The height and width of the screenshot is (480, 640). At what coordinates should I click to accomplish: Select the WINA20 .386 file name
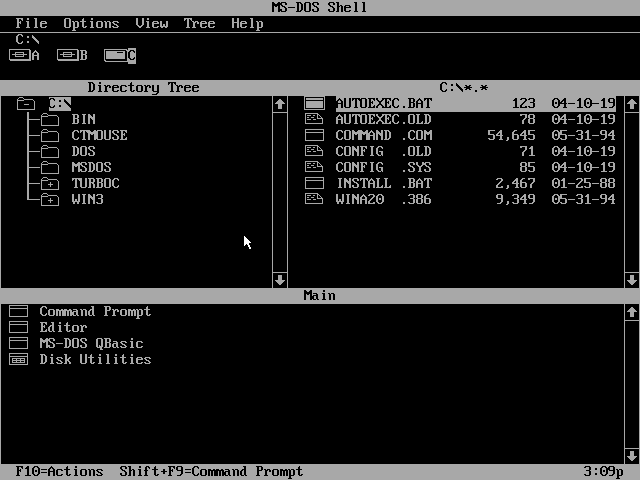[384, 199]
